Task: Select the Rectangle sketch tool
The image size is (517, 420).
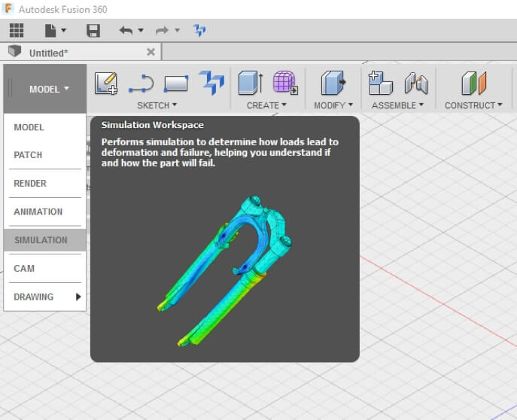Action: coord(175,83)
